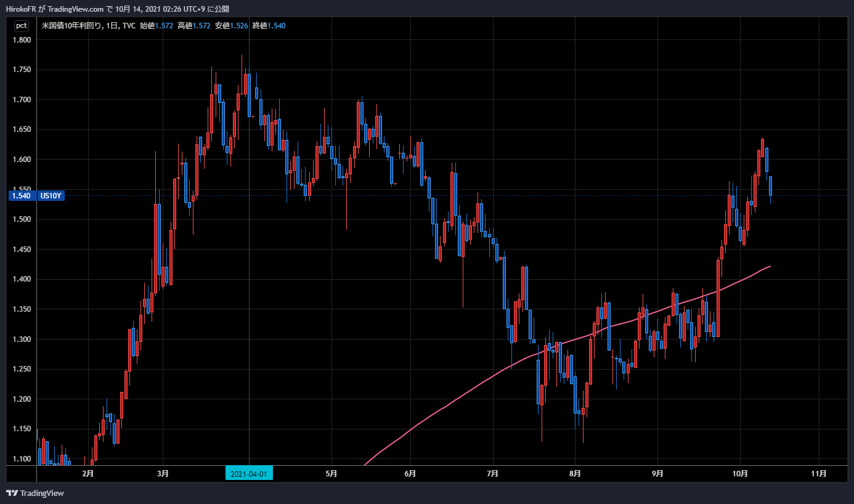Click the 2021-04-01 crosshair date label

pos(249,474)
